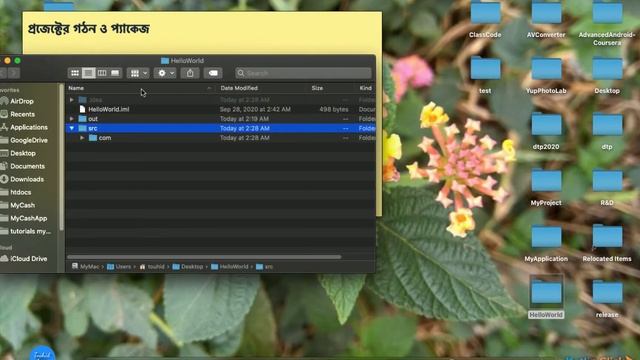Select the MyProject desktop folder
Viewport: 640px width, 360px height.
546,187
